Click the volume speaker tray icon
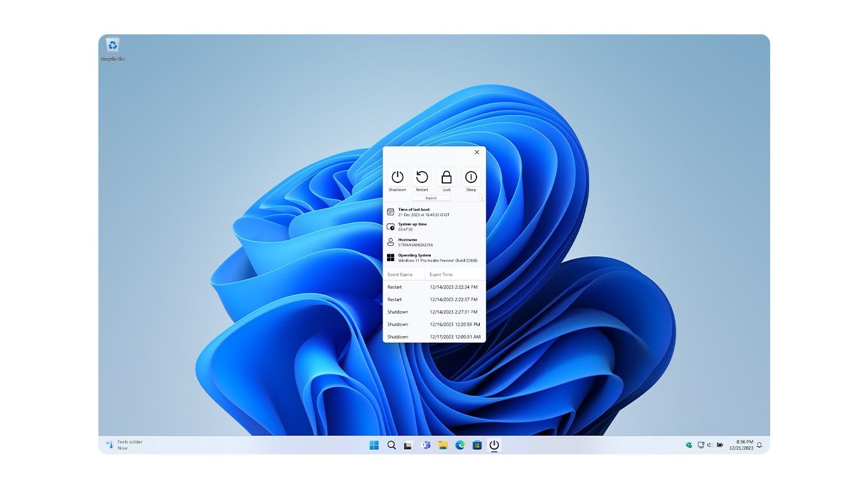Image resolution: width=868 pixels, height=488 pixels. click(x=710, y=445)
